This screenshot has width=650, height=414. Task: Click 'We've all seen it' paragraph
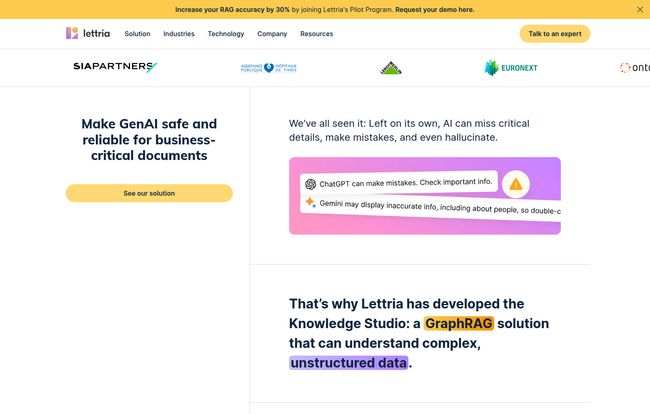click(x=409, y=130)
